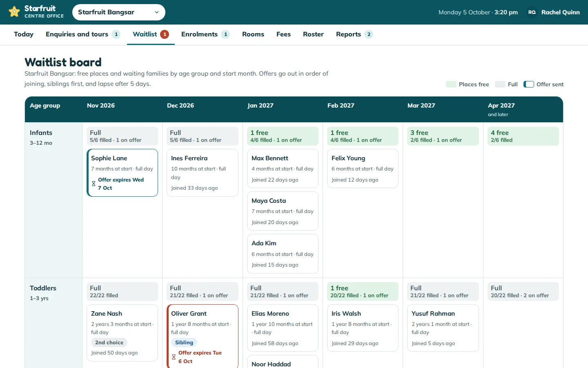Select Yusuf Rahman's card

pyautogui.click(x=443, y=328)
